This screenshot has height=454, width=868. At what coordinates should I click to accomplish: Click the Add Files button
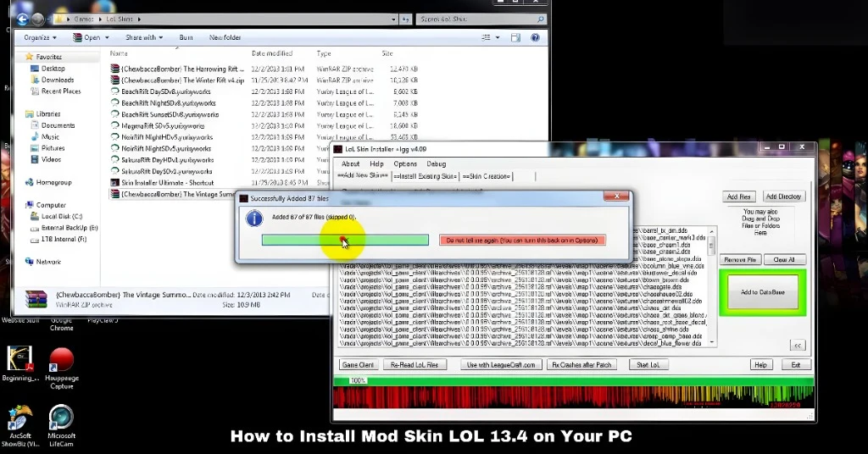(738, 197)
